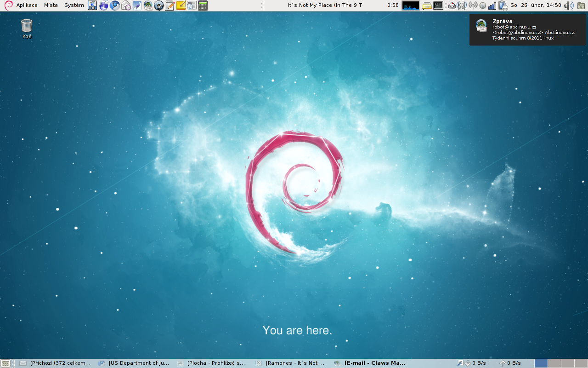Launch the terminal icon in top panel

pyautogui.click(x=439, y=6)
